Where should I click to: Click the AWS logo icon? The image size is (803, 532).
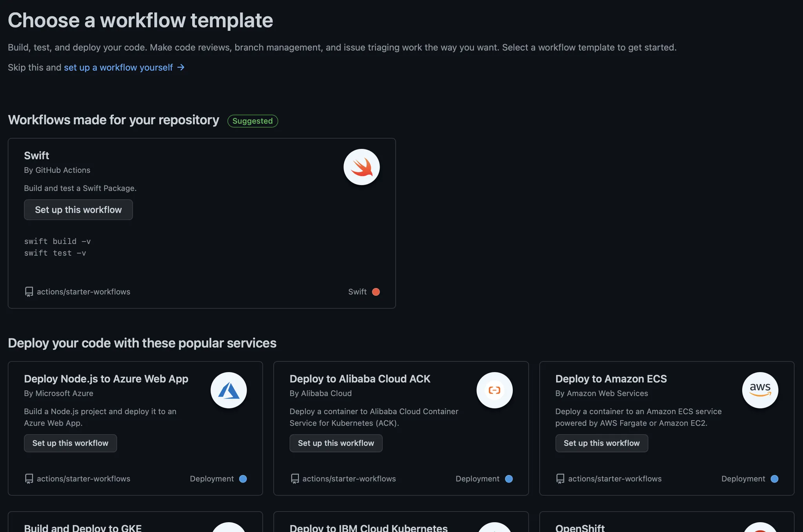(760, 390)
